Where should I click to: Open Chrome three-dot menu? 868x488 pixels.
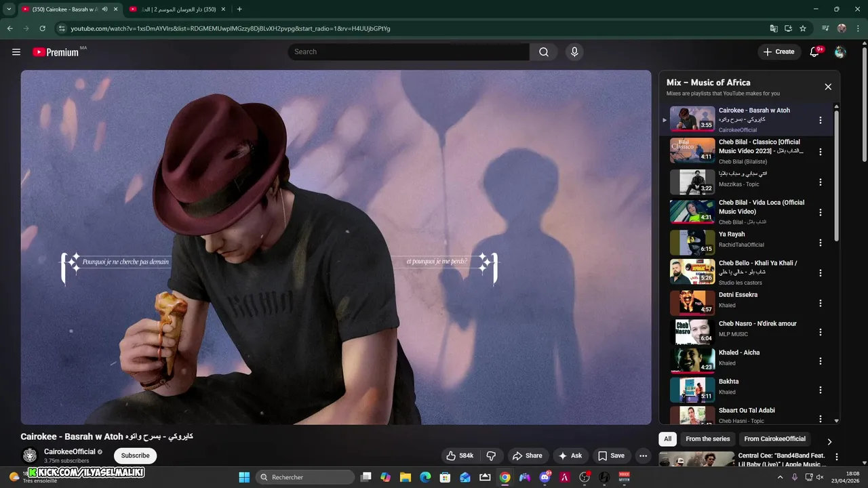click(858, 28)
